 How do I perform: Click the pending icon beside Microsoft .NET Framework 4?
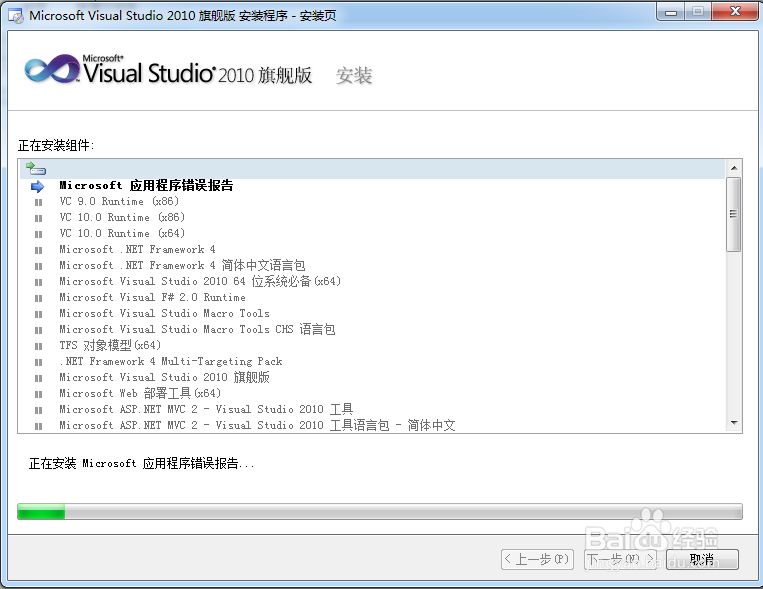(x=38, y=250)
